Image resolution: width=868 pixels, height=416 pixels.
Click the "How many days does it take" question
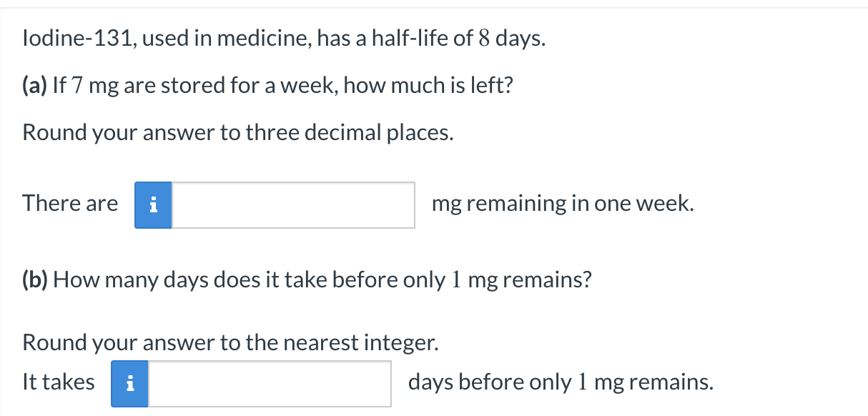point(184,279)
